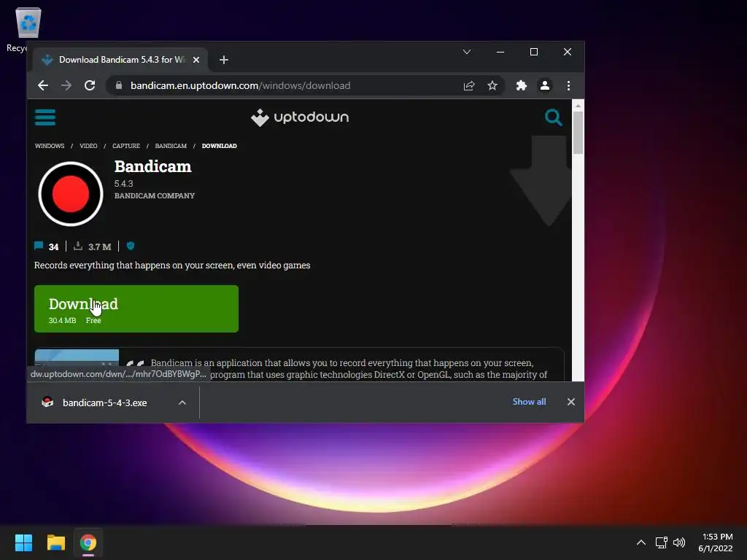747x560 pixels.
Task: Click the scrollbar up arrow
Action: click(x=578, y=105)
